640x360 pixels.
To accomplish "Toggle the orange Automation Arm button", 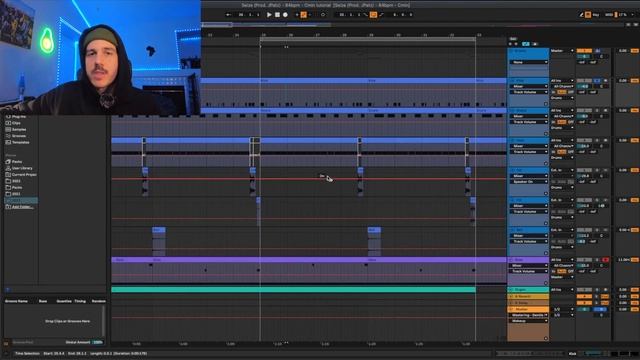I will (304, 15).
